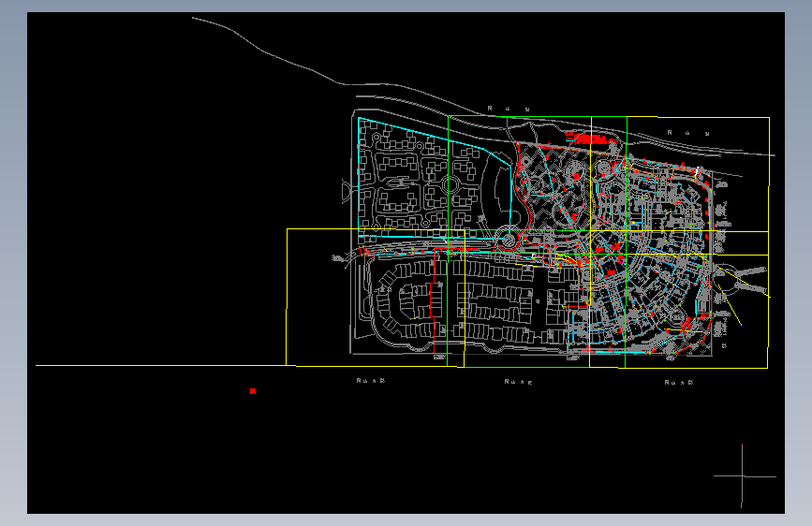Image resolution: width=812 pixels, height=526 pixels.
Task: Click the yellow viewport frame's top-right corner
Action: (769, 118)
